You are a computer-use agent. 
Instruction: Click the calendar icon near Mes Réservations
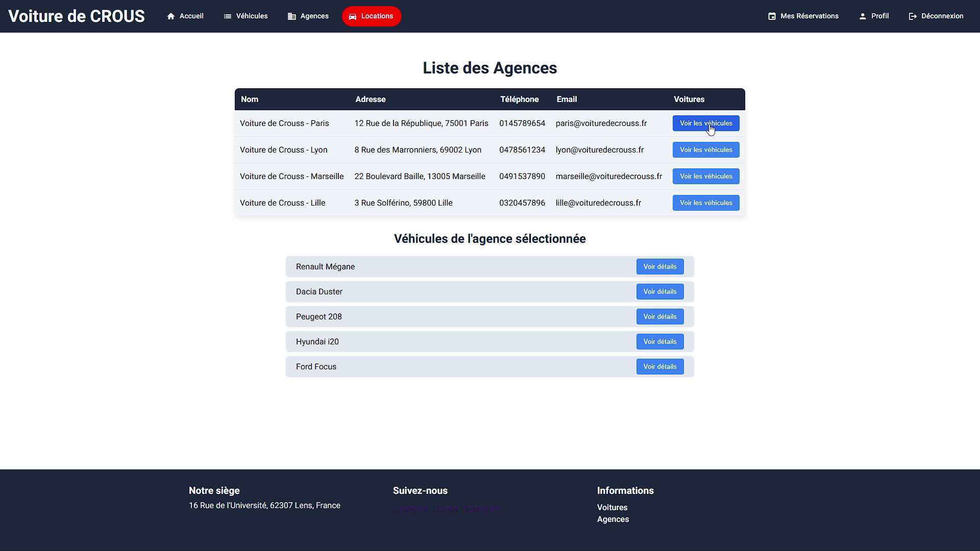[772, 16]
